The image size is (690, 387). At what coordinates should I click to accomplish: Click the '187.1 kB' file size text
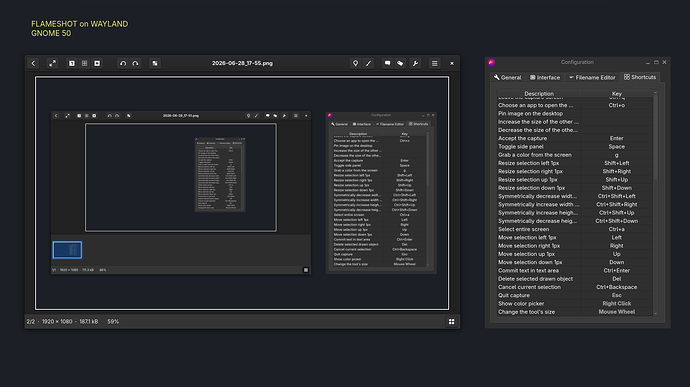[89, 322]
